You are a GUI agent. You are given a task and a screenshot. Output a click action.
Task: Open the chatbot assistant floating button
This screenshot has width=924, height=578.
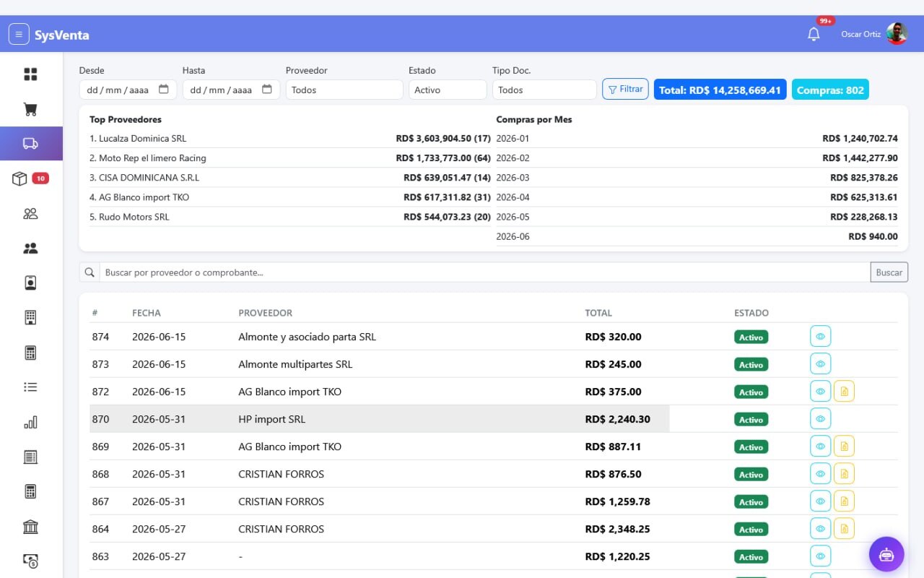[x=886, y=554]
